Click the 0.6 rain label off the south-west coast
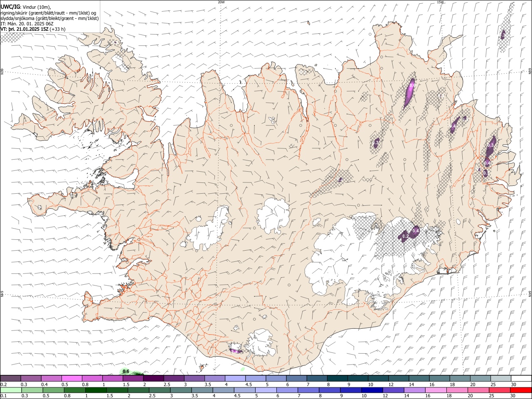The width and height of the screenshot is (532, 399). pyautogui.click(x=126, y=371)
